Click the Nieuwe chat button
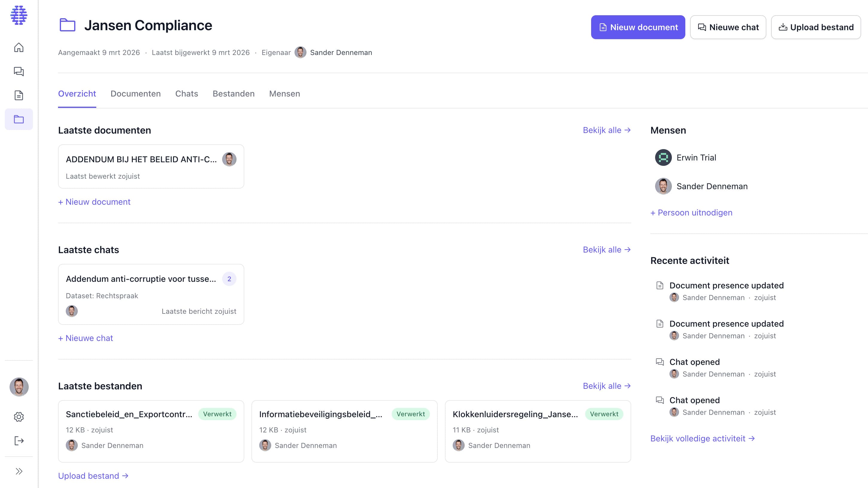 (728, 27)
